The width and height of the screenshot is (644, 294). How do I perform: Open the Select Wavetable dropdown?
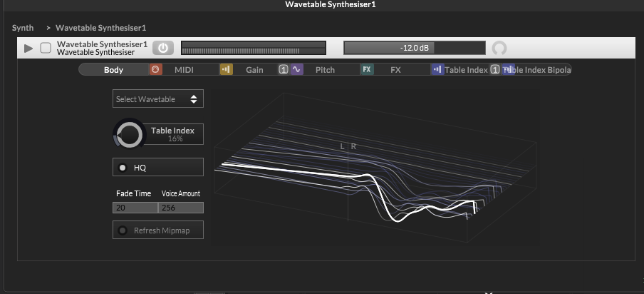point(158,99)
